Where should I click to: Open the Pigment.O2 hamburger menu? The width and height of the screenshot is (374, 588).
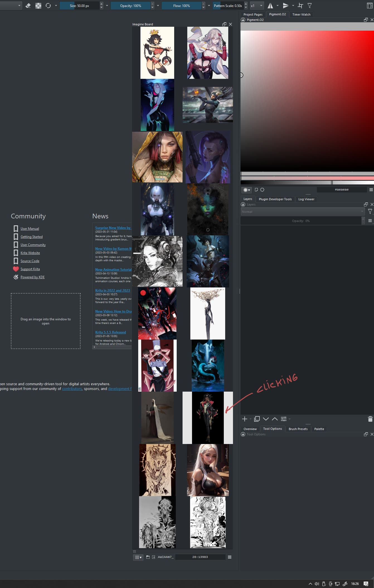coord(371,190)
